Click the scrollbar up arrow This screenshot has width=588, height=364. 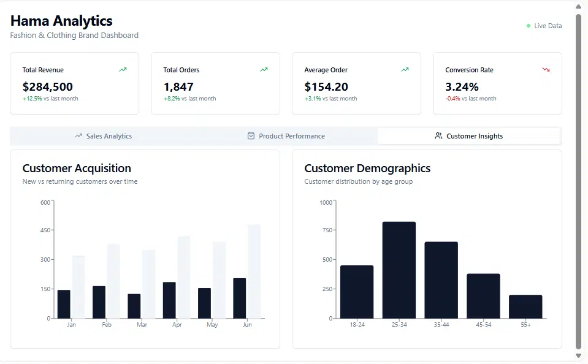point(578,7)
